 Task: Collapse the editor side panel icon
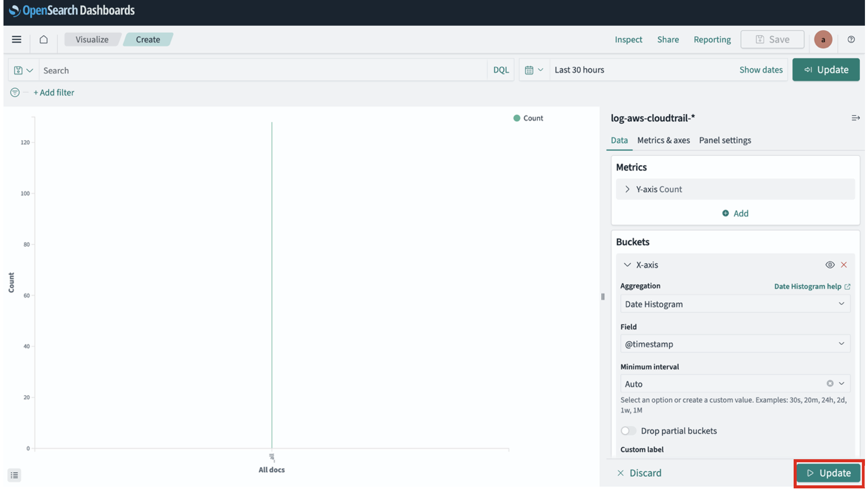click(855, 118)
